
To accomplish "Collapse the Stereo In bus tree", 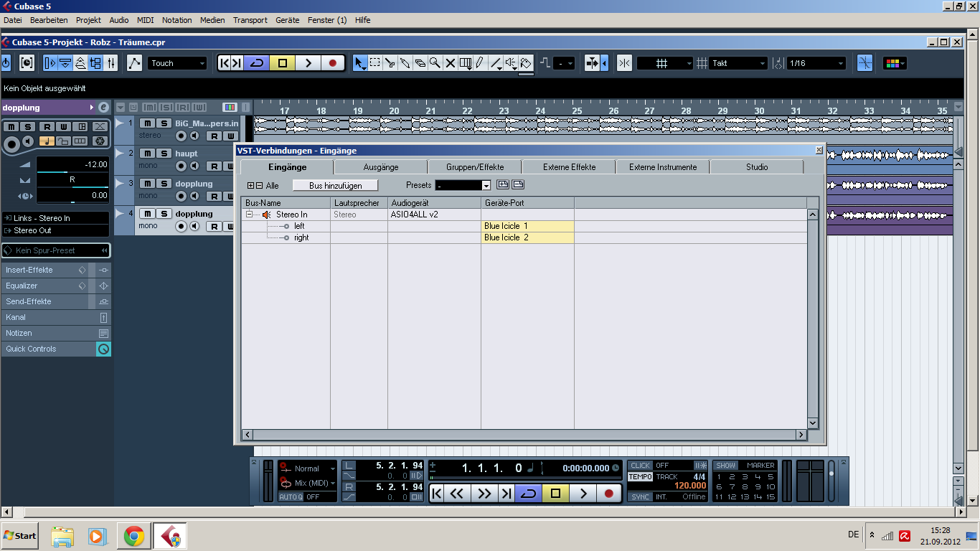I will pos(249,215).
